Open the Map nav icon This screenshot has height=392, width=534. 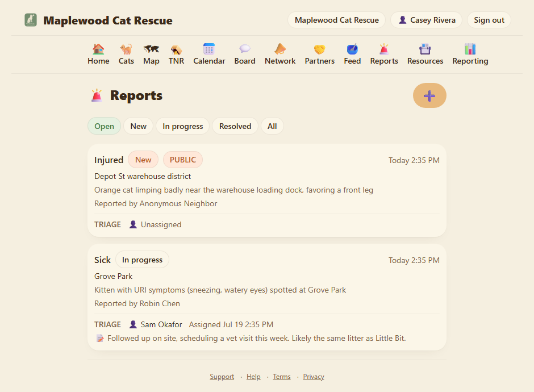tap(151, 49)
